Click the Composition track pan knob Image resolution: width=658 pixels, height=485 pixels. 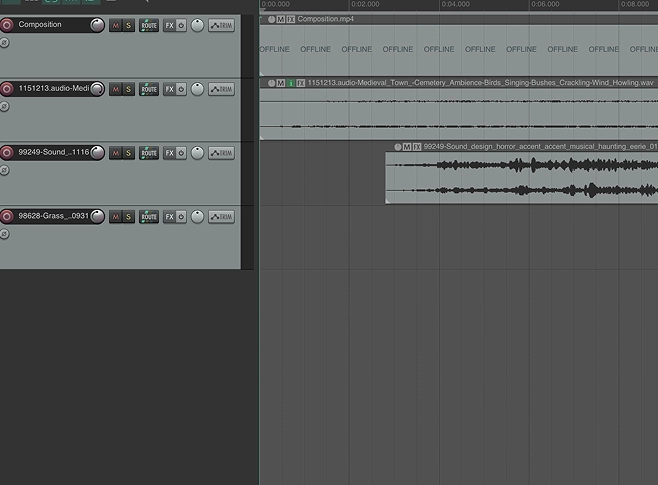point(197,26)
